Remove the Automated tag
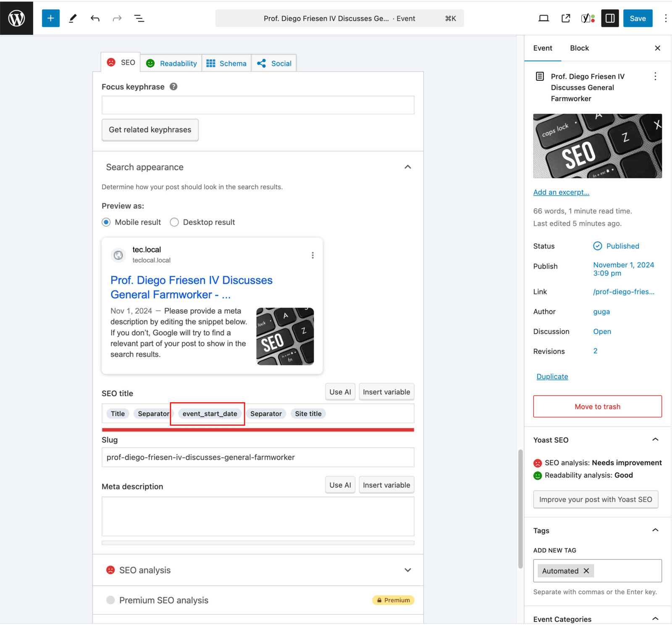Image resolution: width=672 pixels, height=626 pixels. (x=587, y=571)
